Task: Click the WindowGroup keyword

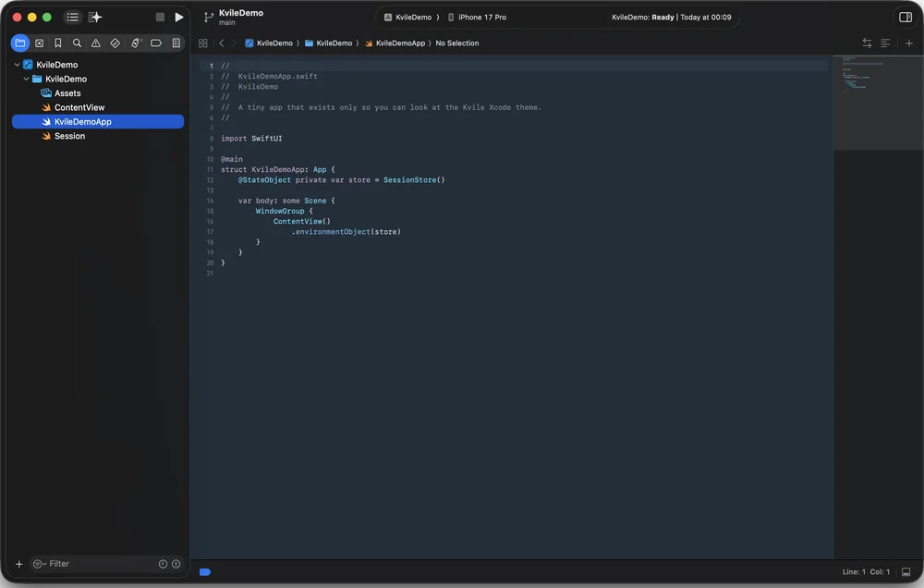Action: pos(280,211)
